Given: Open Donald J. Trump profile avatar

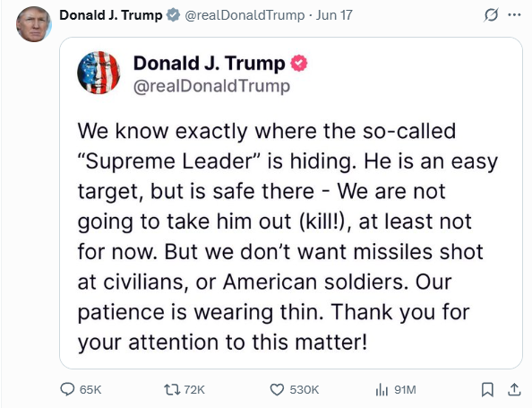Looking at the screenshot, I should (x=34, y=24).
